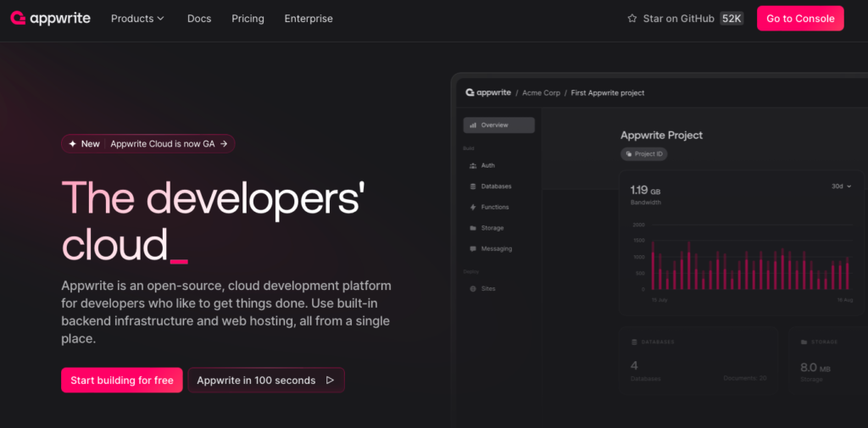Click the 15 July chart axis label
Screen dimensions: 868x428
[x=661, y=300]
